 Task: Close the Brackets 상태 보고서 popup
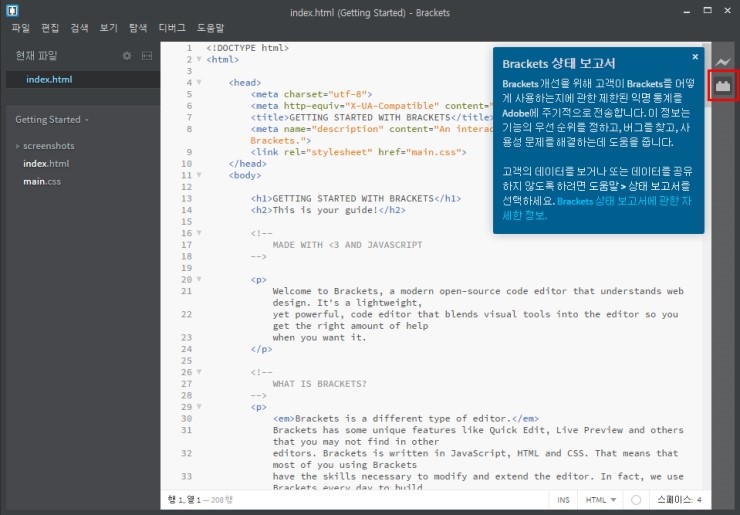click(x=695, y=57)
